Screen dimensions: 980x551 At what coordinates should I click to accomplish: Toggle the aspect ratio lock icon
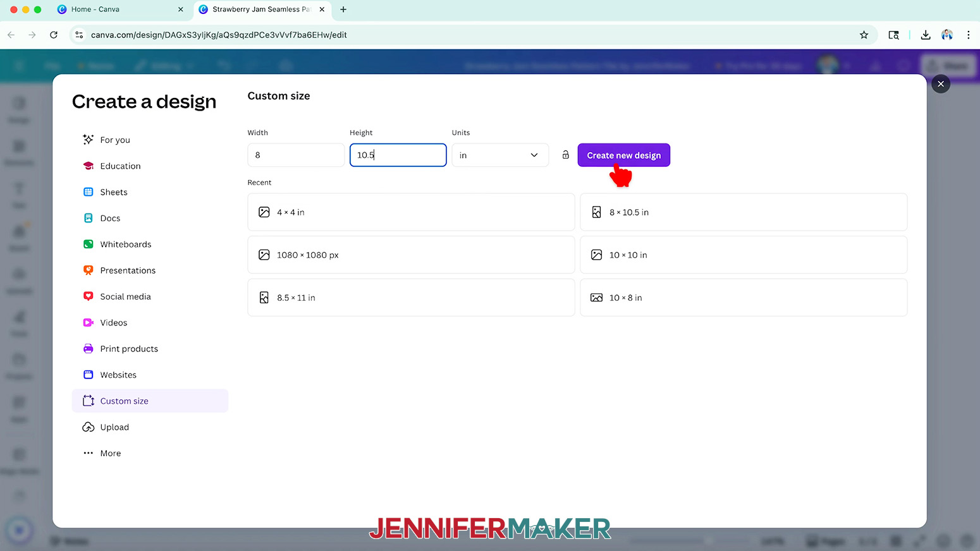(x=566, y=155)
